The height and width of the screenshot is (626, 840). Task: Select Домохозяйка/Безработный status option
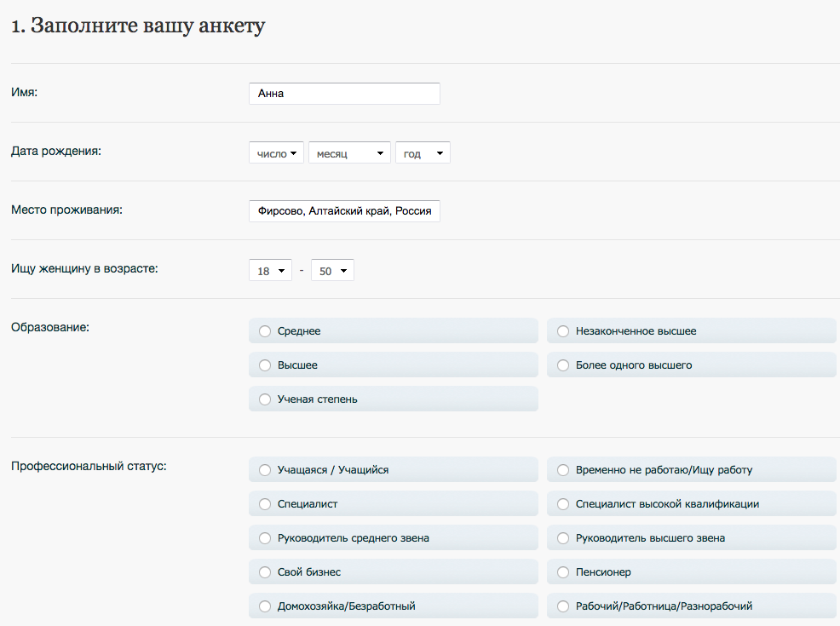394,606
